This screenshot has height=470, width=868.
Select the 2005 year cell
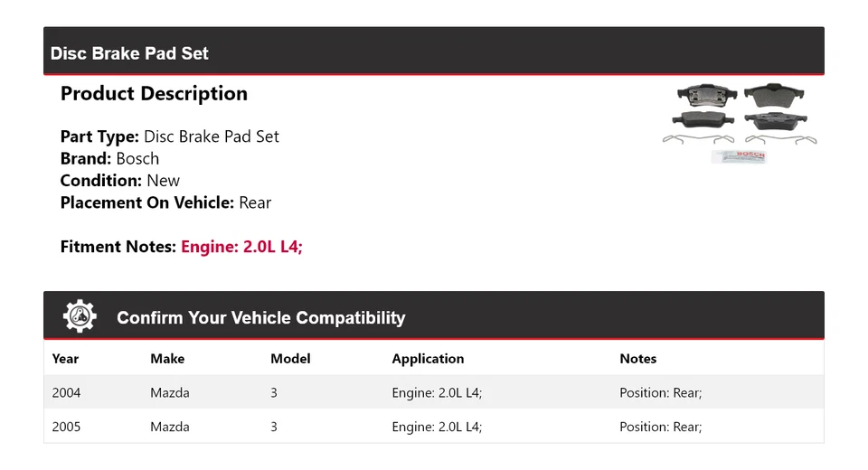coord(67,427)
